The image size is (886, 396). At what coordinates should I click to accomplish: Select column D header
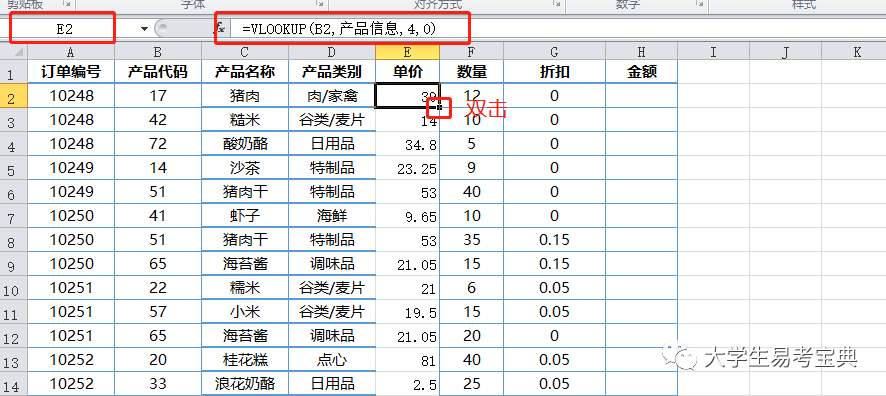coord(332,52)
